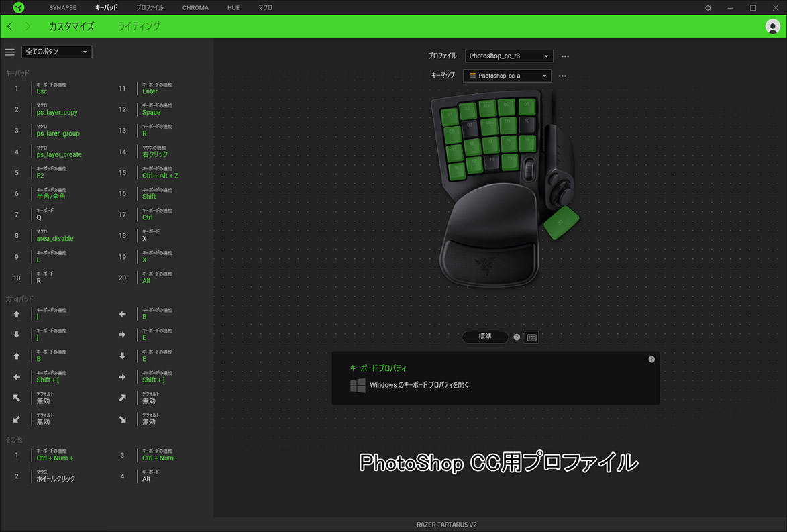Open Windows のキーボード プロパティを開く link
Viewport: 787px width, 532px height.
point(419,385)
